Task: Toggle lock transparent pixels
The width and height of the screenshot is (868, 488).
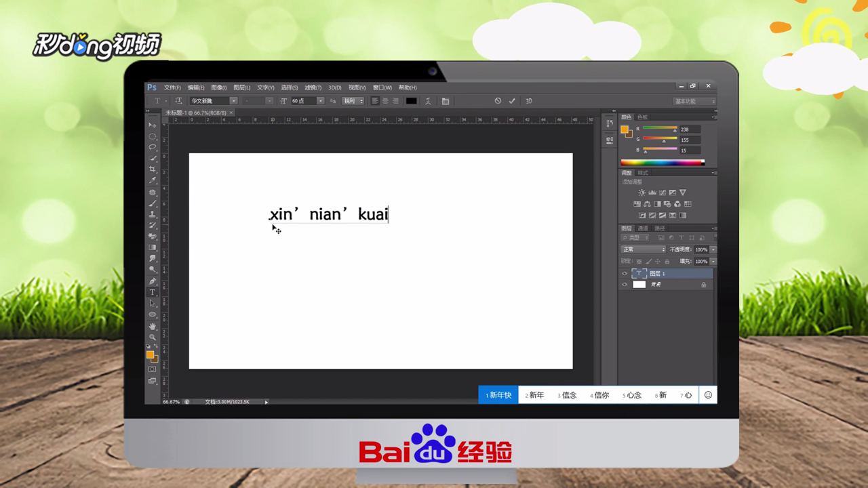Action: pyautogui.click(x=639, y=262)
